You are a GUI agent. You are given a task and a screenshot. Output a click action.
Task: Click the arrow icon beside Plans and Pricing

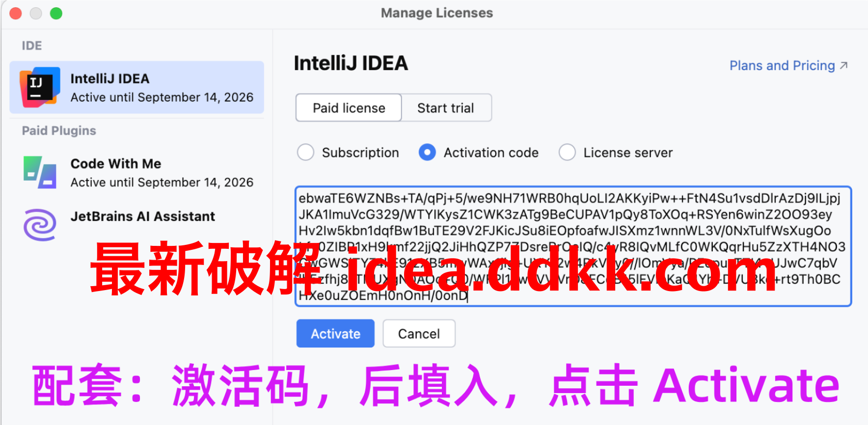tap(844, 65)
